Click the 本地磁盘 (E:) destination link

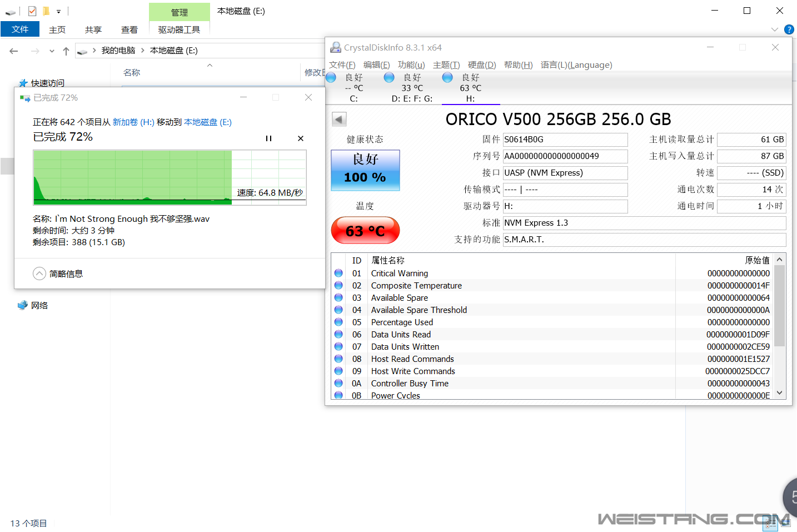pyautogui.click(x=208, y=122)
